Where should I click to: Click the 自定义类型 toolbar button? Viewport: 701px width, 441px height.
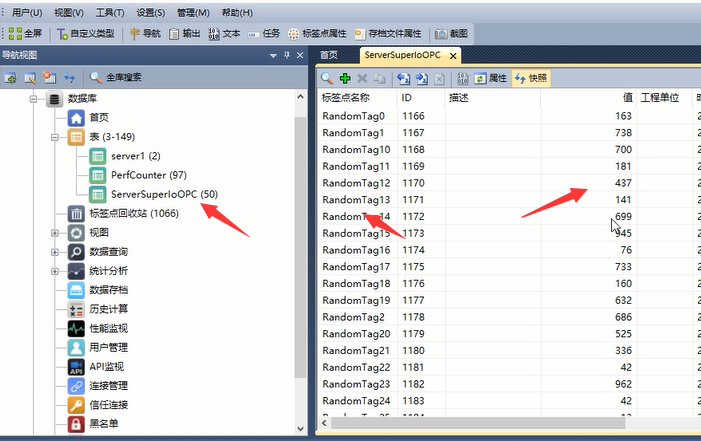(85, 34)
